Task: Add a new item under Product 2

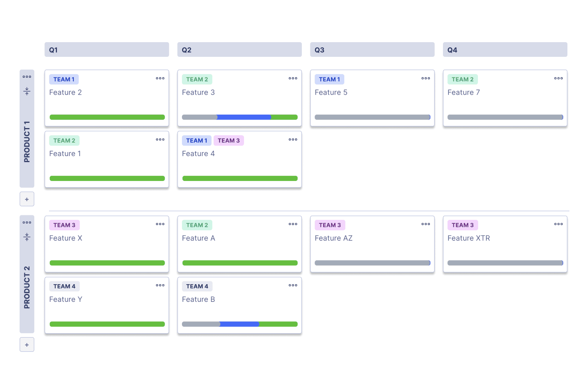Action: pyautogui.click(x=27, y=344)
